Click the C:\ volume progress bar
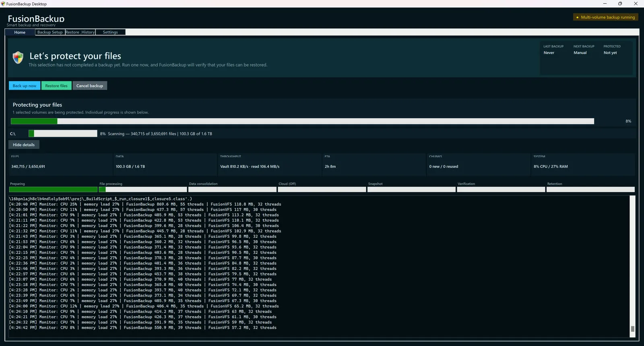644x346 pixels. tap(63, 134)
